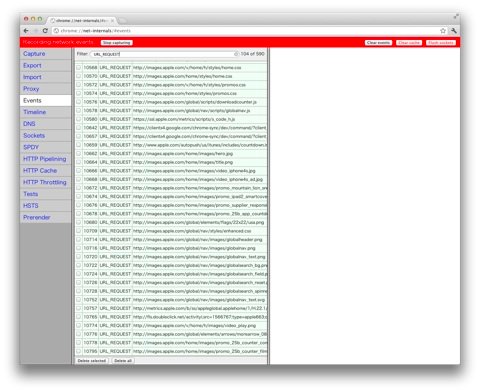Check the box for event 10680
The width and height of the screenshot is (480, 392).
[79, 222]
